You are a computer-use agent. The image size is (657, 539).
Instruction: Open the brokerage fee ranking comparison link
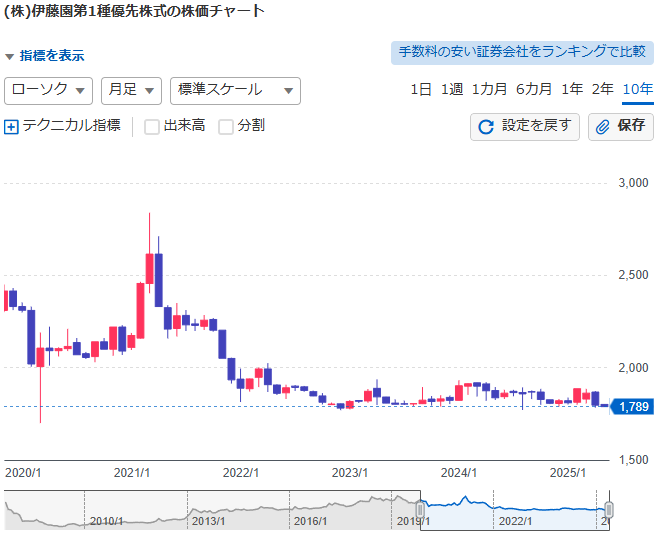tap(521, 52)
